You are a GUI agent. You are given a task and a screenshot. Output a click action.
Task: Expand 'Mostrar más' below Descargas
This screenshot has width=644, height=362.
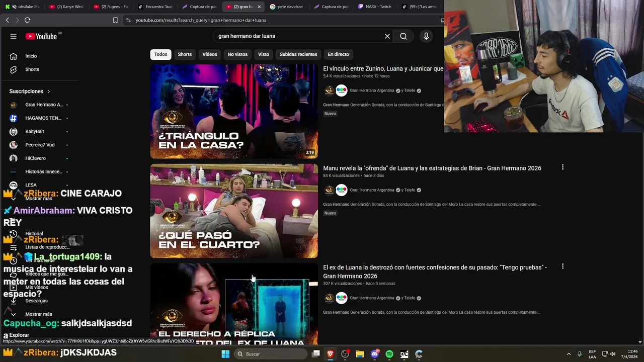pos(38,314)
